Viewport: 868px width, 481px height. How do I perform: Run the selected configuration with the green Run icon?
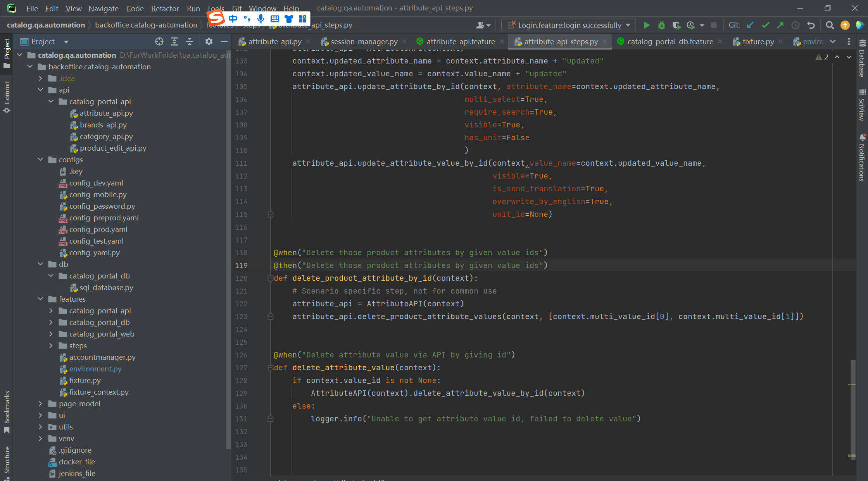click(x=647, y=25)
